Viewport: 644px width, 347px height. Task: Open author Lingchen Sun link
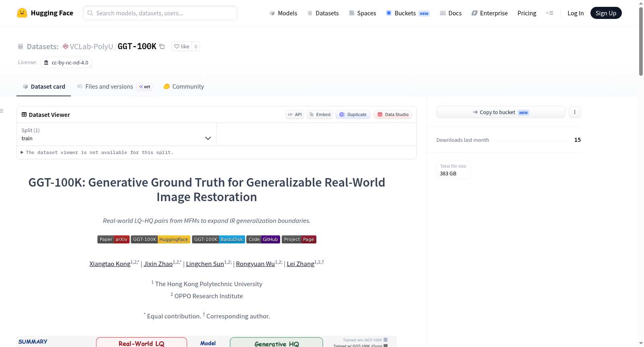tap(205, 264)
